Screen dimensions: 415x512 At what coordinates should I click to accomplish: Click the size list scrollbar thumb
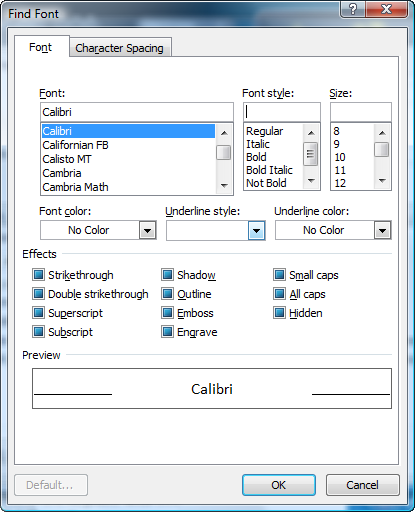(382, 149)
